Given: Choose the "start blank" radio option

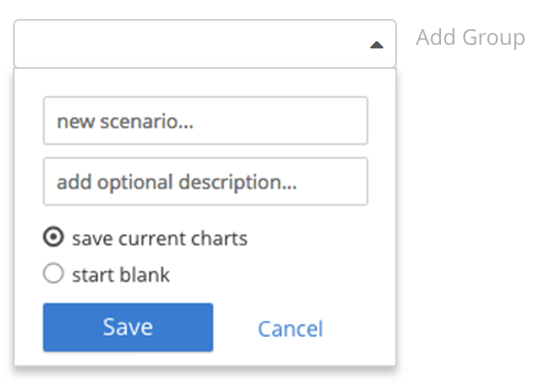Looking at the screenshot, I should click(53, 274).
